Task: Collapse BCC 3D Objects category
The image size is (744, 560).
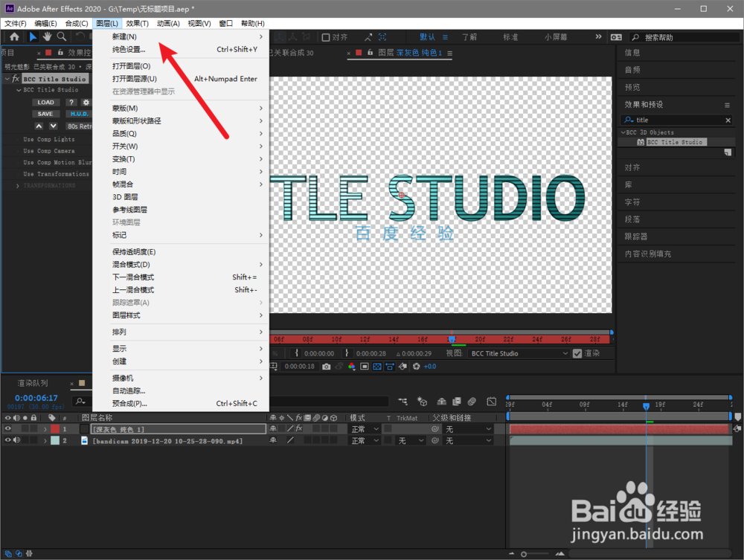Action: 623,132
